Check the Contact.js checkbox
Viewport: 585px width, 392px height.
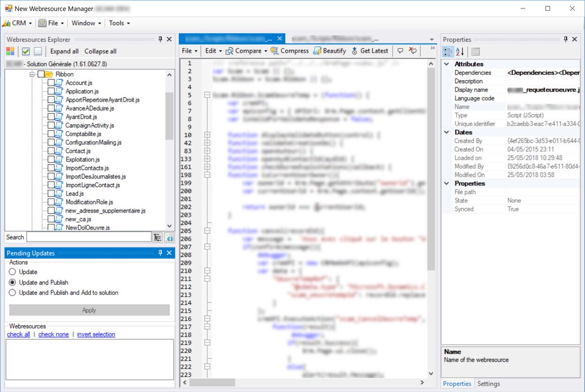click(x=51, y=151)
